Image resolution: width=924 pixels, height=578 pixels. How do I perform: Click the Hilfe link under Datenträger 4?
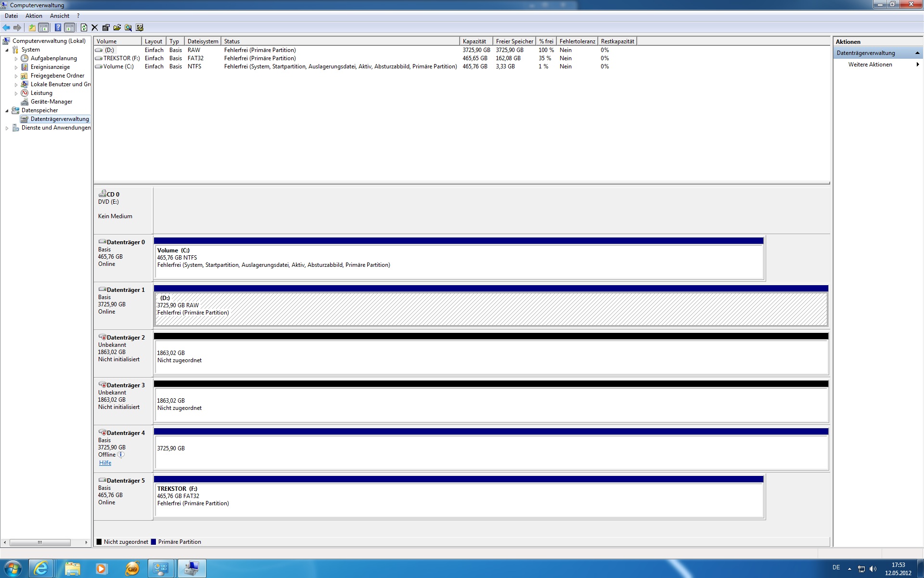(x=105, y=463)
